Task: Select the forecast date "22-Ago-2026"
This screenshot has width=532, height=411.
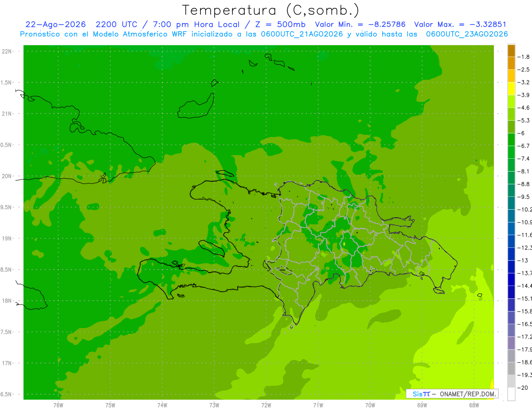Action: (56, 24)
